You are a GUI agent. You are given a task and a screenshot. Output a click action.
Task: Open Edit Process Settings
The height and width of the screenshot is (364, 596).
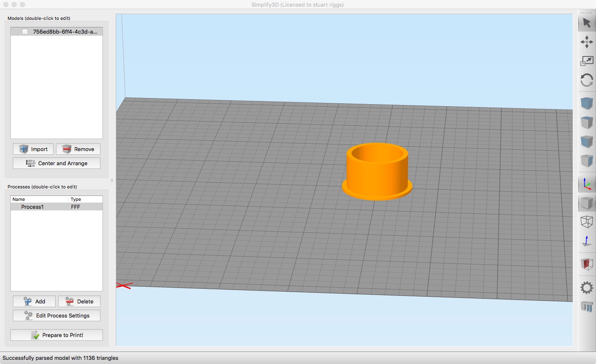[56, 315]
